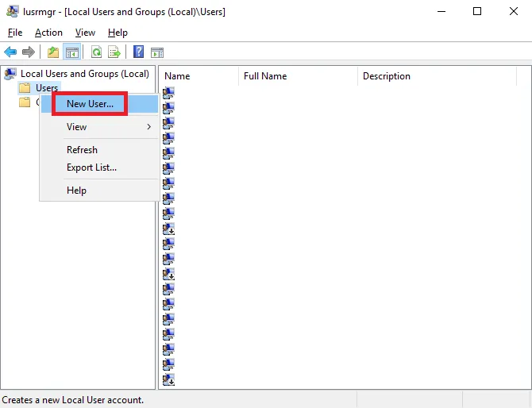This screenshot has width=532, height=408.
Task: Select the first user account icon in list
Action: 168,93
